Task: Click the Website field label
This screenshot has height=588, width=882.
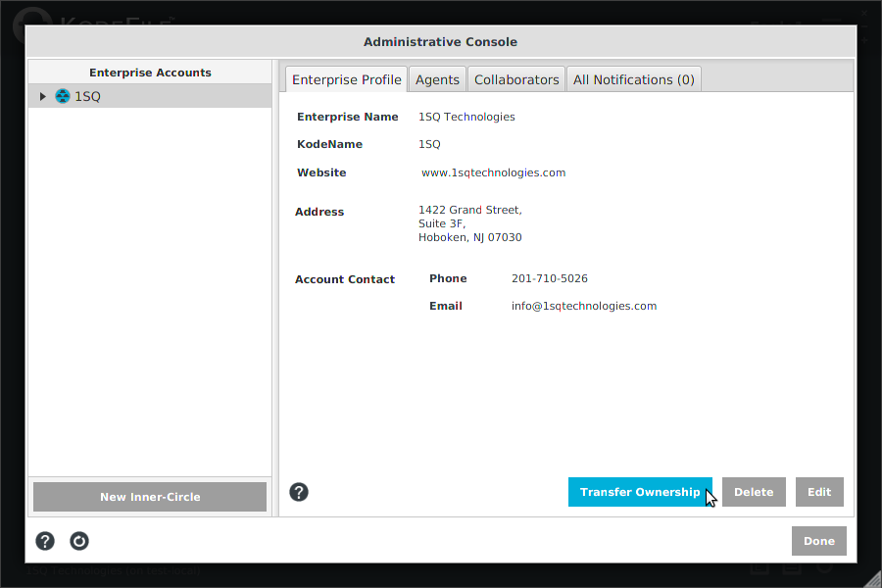Action: pos(321,172)
